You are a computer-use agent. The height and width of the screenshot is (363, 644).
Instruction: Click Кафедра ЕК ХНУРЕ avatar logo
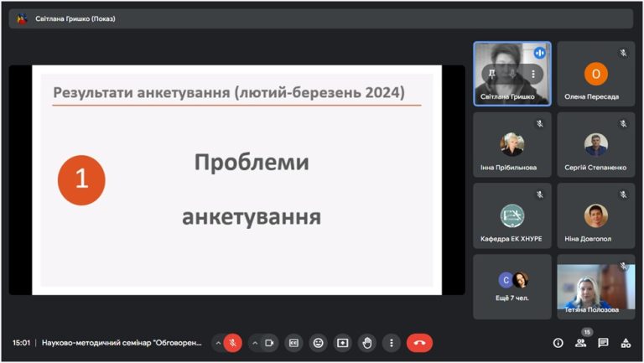(512, 215)
